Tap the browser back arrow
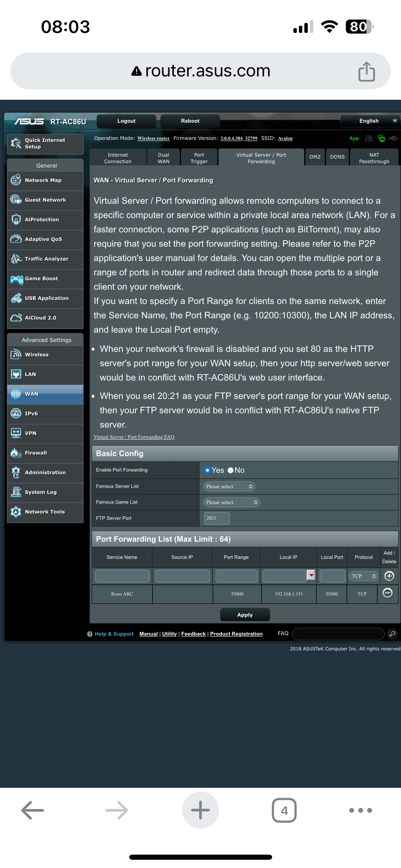 [33, 810]
